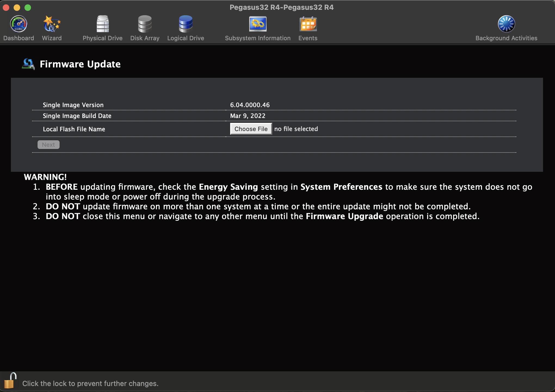The image size is (555, 392).
Task: Click the 'no file selected' text
Action: [x=296, y=129]
